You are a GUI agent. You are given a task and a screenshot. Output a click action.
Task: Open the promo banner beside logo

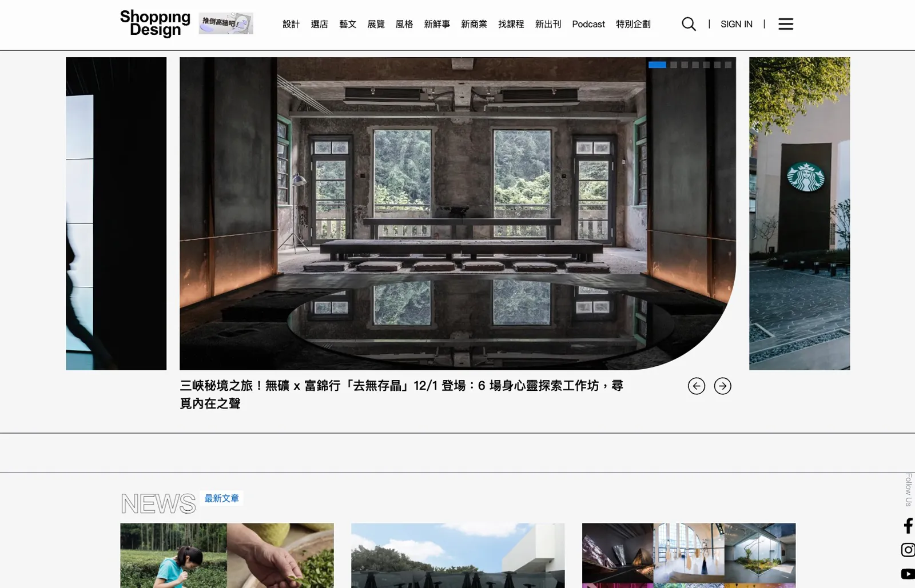[226, 23]
